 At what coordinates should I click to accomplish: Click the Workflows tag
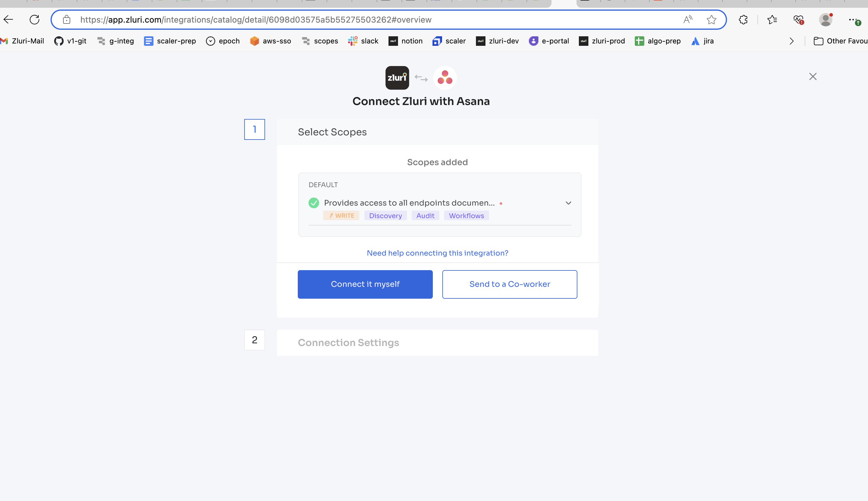(x=466, y=215)
